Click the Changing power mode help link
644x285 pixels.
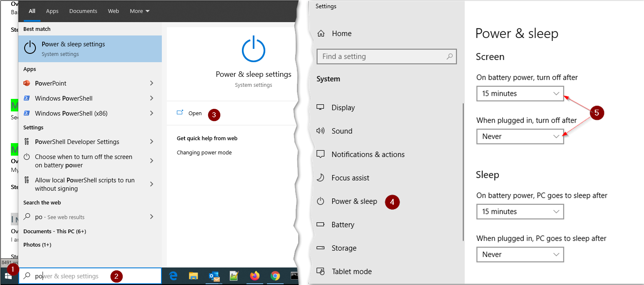point(204,152)
